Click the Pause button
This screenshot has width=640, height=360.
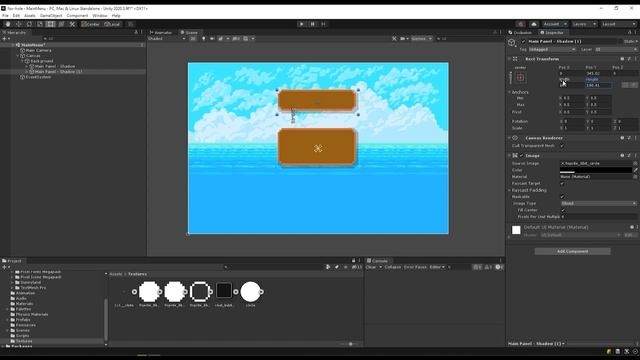(x=313, y=24)
